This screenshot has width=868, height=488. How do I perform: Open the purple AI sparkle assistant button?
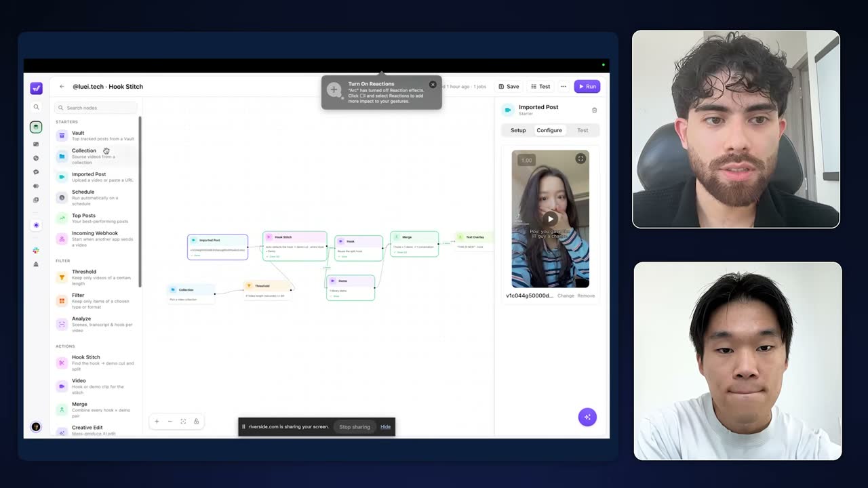587,417
